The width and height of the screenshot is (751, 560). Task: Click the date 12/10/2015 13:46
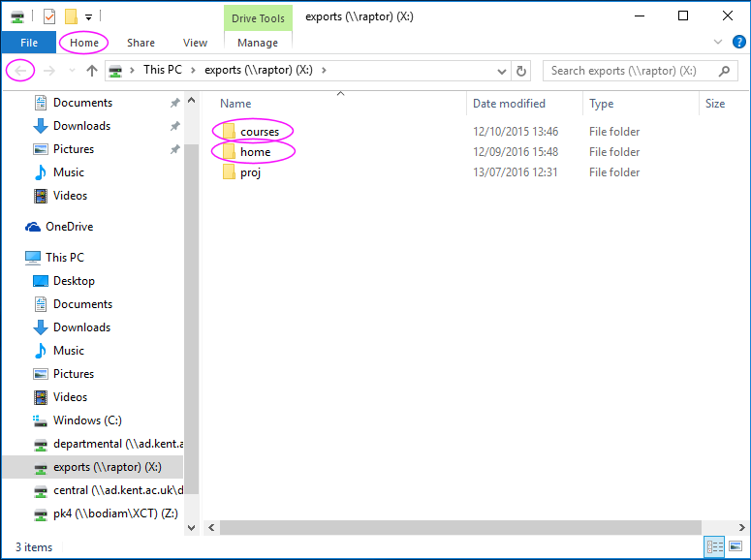[x=516, y=132]
